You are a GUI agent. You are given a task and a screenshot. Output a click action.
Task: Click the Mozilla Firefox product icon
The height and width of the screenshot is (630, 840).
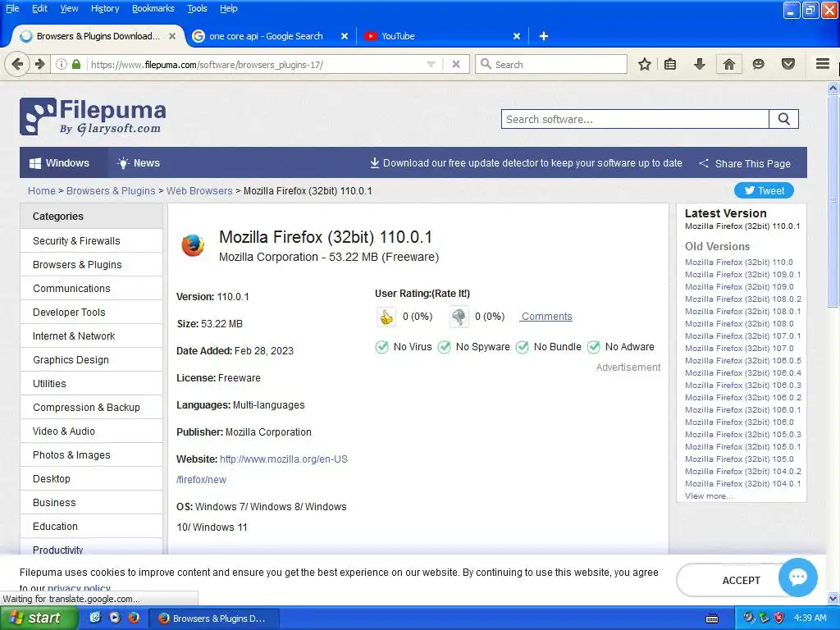[x=193, y=245]
